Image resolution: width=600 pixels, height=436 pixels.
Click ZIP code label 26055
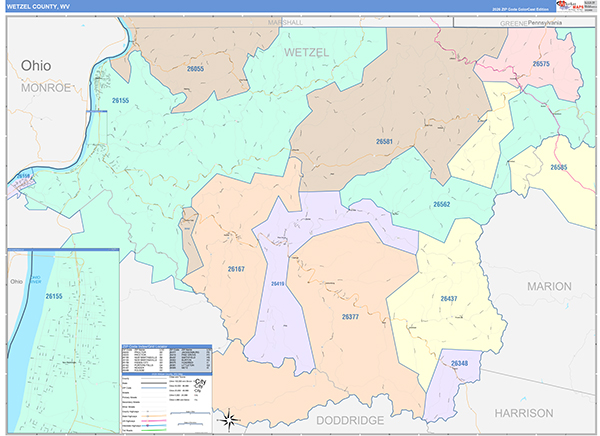click(195, 69)
